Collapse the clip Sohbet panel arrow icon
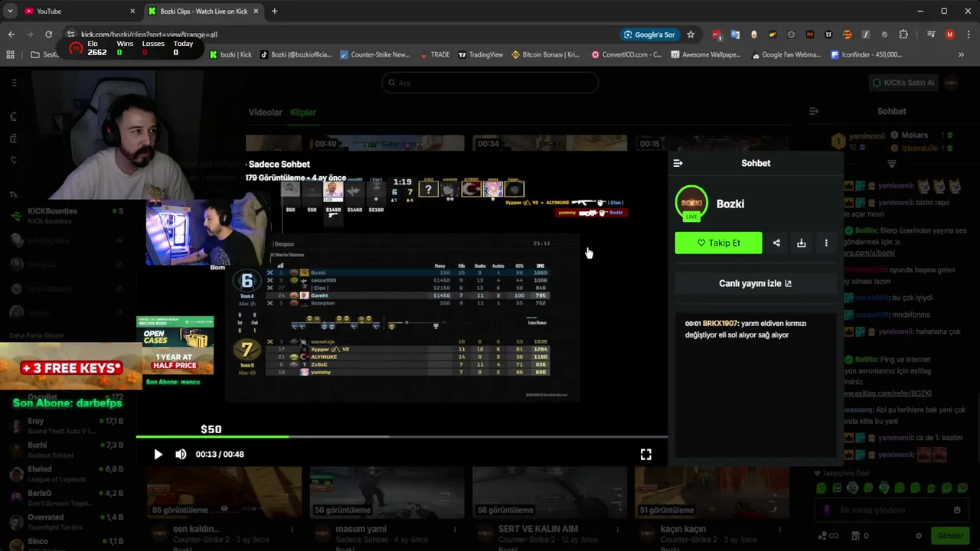 pos(678,163)
